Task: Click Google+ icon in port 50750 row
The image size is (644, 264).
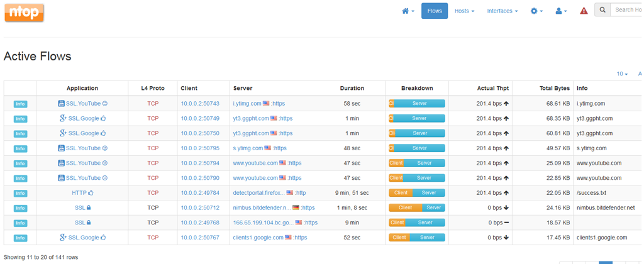Action: pyautogui.click(x=64, y=133)
